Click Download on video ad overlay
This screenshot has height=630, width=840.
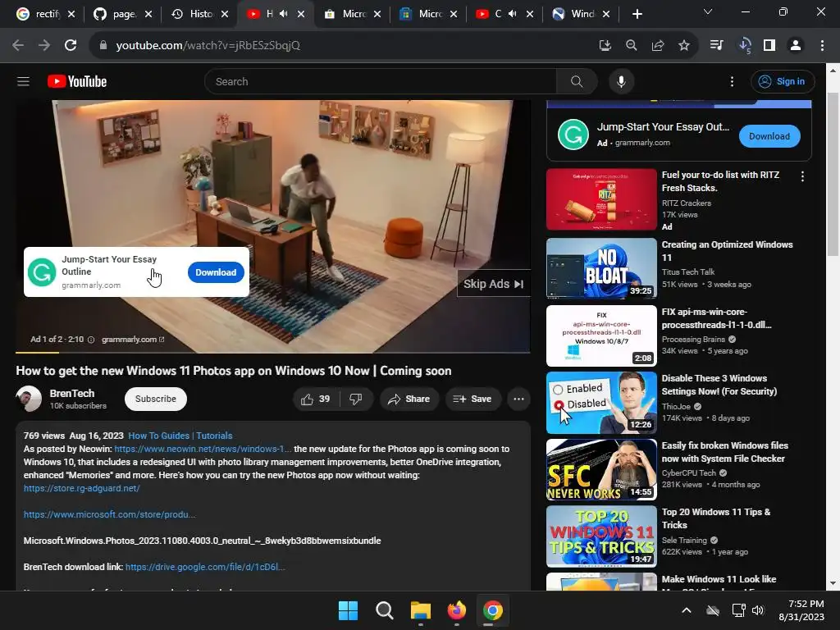[x=216, y=272]
